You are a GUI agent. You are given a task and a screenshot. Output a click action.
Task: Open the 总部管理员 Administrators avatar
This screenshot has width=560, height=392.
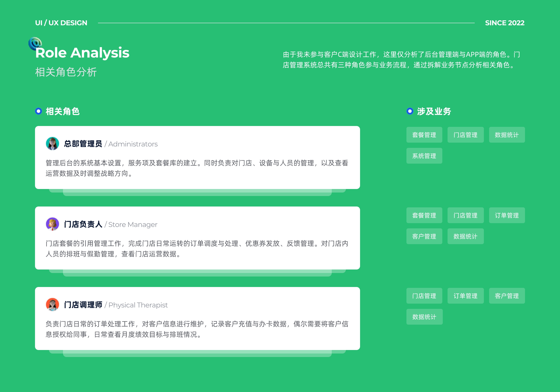pyautogui.click(x=52, y=143)
